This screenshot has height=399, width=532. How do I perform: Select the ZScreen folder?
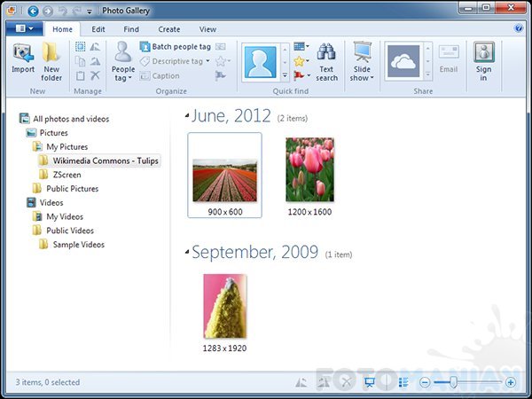60,175
